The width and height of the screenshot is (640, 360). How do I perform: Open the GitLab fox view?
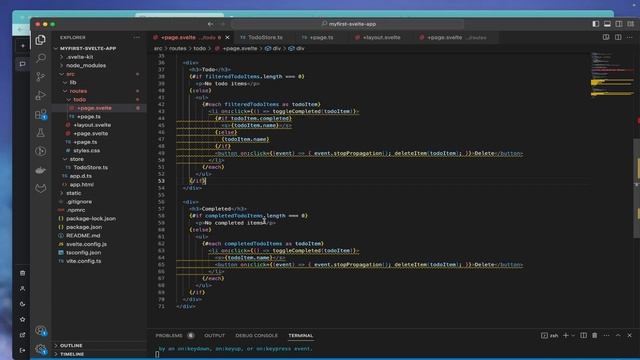coord(40,188)
